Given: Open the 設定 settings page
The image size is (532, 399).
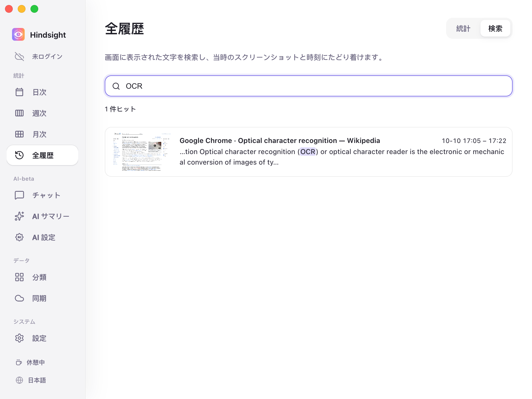Looking at the screenshot, I should [42, 338].
